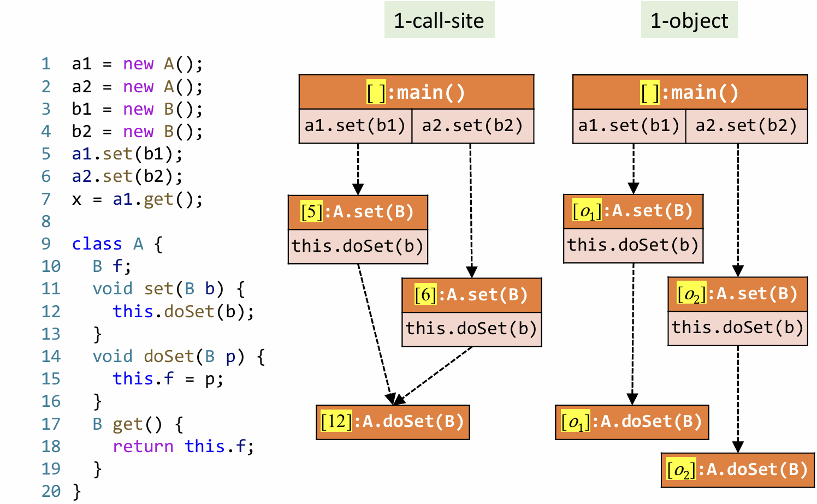Select the [5]:A.set(B) node header
Screen dimensions: 817x504
(x=358, y=212)
